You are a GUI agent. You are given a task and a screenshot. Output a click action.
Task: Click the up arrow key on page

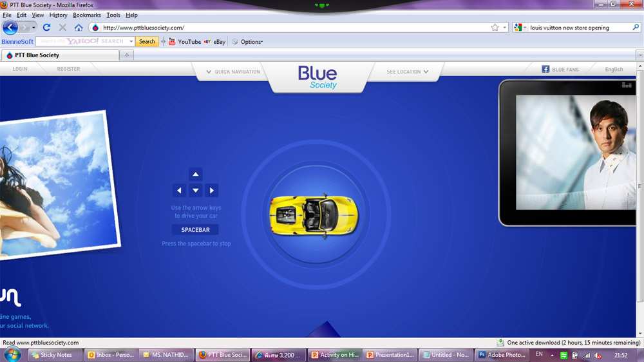(x=196, y=174)
